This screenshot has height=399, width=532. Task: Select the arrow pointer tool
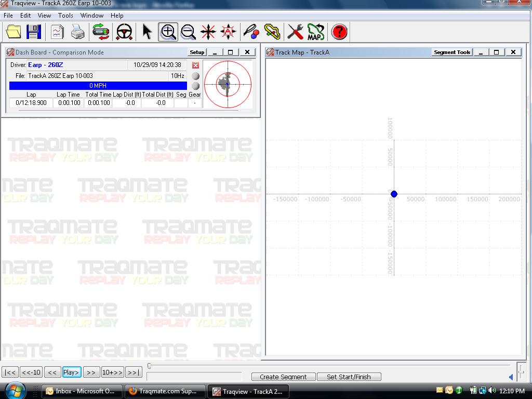coord(147,32)
